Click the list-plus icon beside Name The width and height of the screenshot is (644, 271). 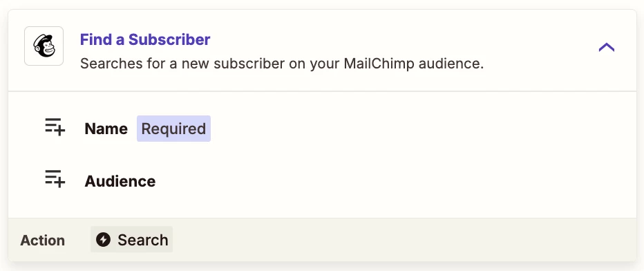click(x=55, y=127)
